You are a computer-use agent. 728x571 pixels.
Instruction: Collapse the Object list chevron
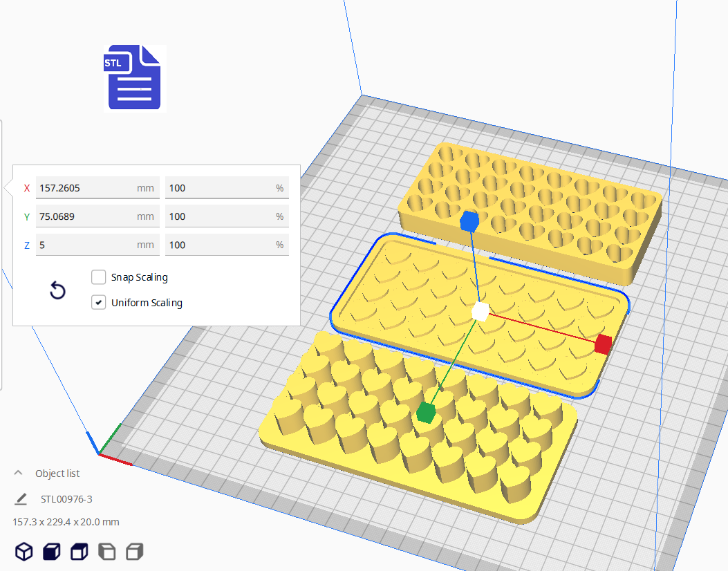[x=18, y=474]
